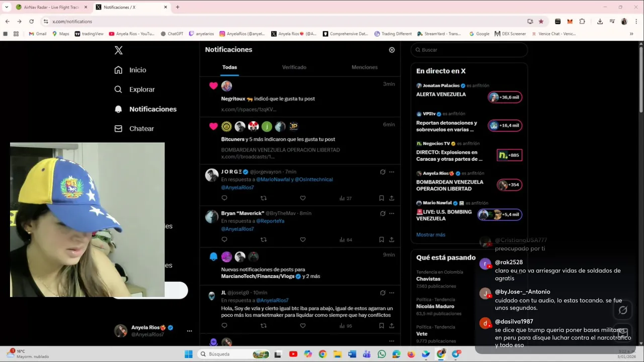View stats of Bryan Maverick's post
The width and height of the screenshot is (644, 362).
pos(346,240)
